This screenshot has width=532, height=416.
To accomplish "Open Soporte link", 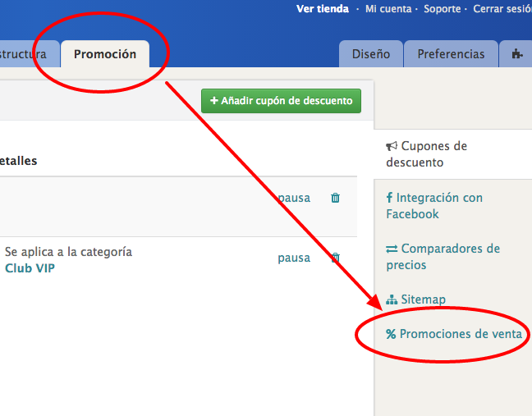I will [x=442, y=9].
